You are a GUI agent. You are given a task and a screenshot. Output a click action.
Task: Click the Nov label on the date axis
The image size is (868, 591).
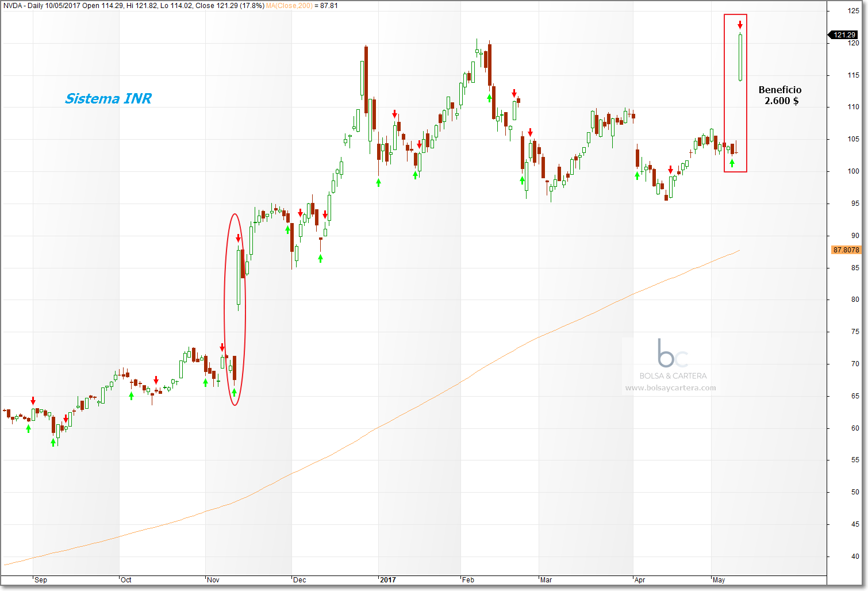coord(213,580)
